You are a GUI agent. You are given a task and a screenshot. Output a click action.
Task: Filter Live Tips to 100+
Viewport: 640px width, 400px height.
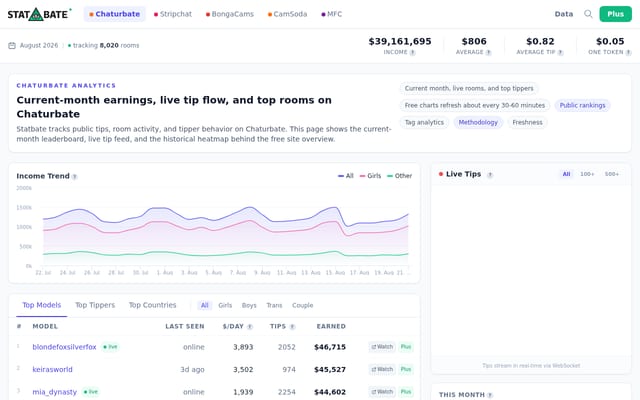(587, 174)
